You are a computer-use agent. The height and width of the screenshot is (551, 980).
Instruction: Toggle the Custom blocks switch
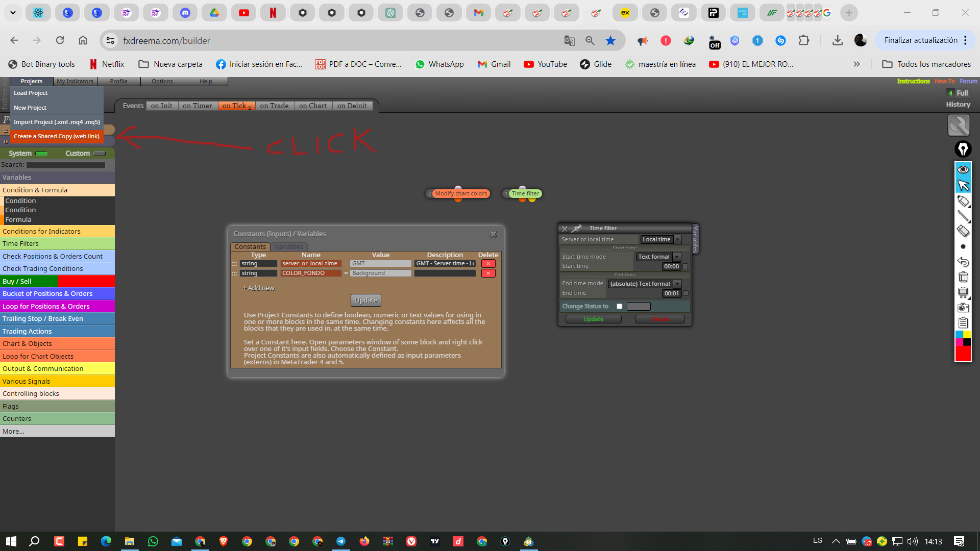click(x=100, y=154)
